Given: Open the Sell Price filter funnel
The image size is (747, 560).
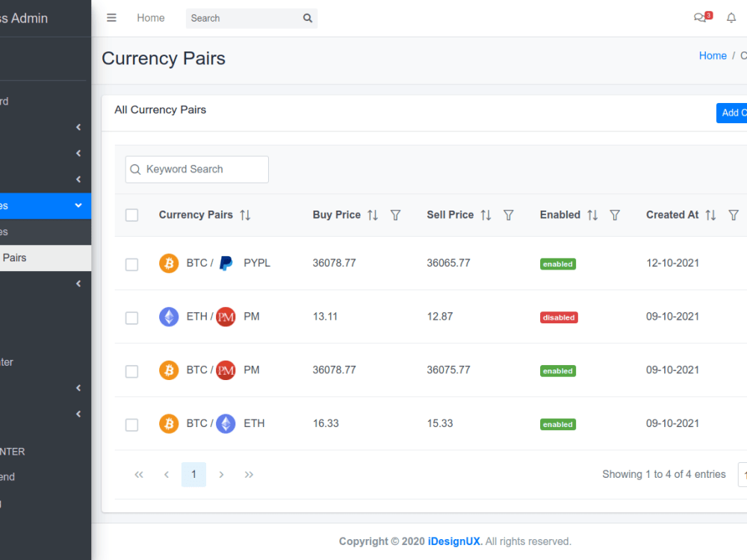Looking at the screenshot, I should pyautogui.click(x=509, y=215).
